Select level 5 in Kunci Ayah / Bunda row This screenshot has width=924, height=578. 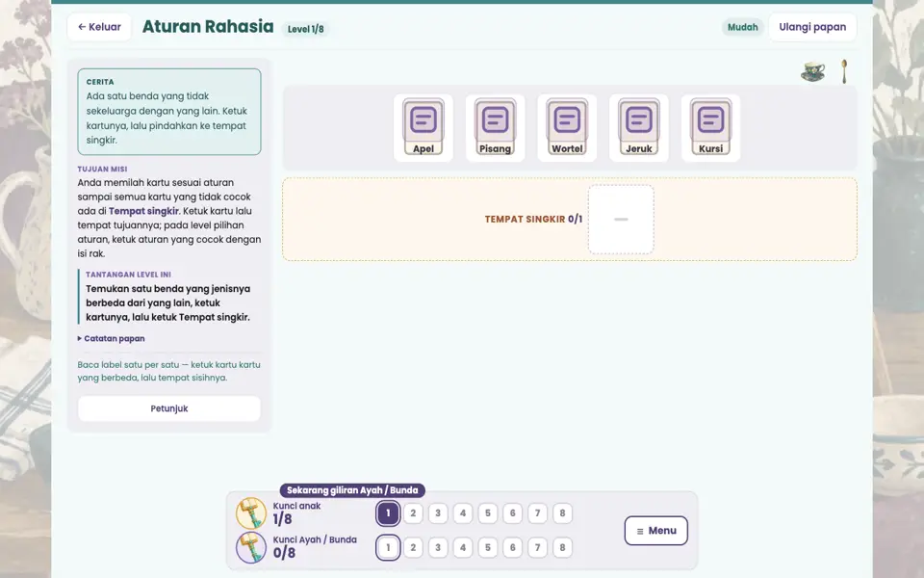(x=488, y=547)
